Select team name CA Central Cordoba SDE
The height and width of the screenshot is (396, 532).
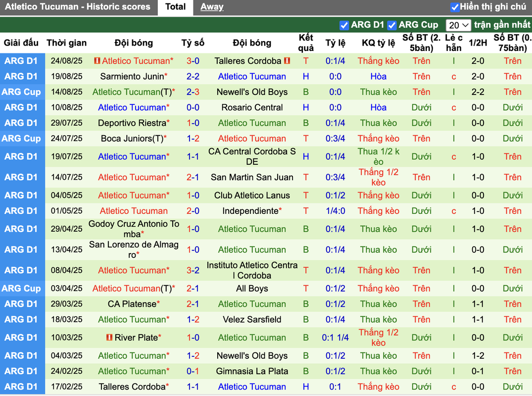[252, 156]
